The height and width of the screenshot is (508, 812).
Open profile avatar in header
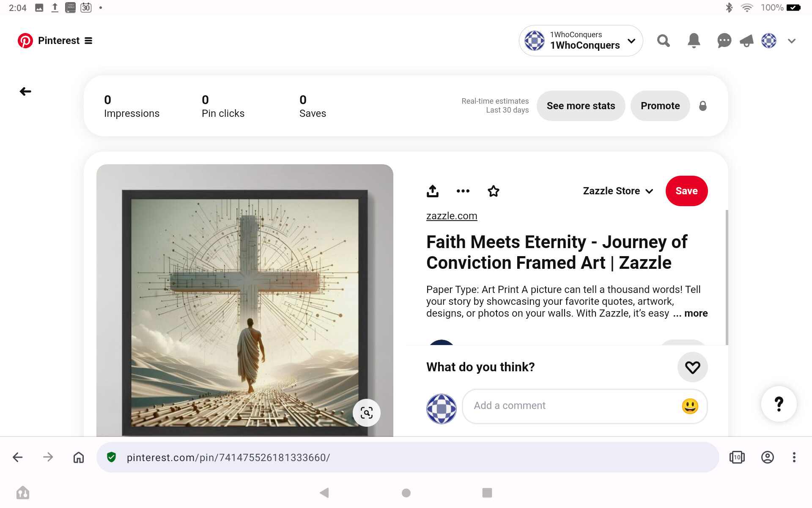click(769, 41)
